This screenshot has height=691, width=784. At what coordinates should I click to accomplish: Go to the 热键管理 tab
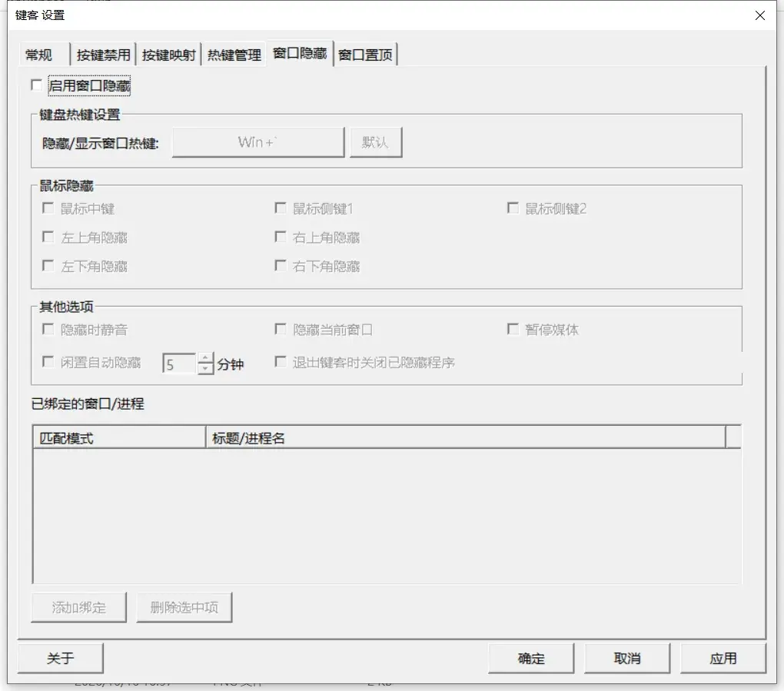(234, 55)
